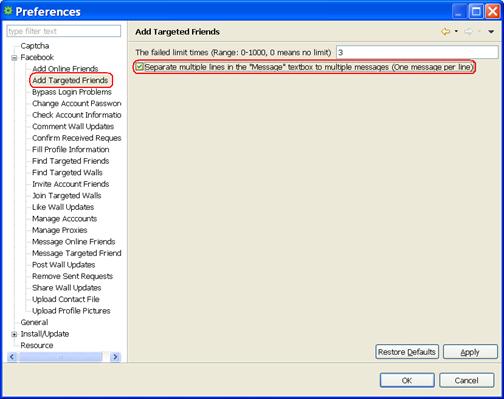Click the tree scroll left arrow
The width and height of the screenshot is (504, 399).
pyautogui.click(x=12, y=357)
